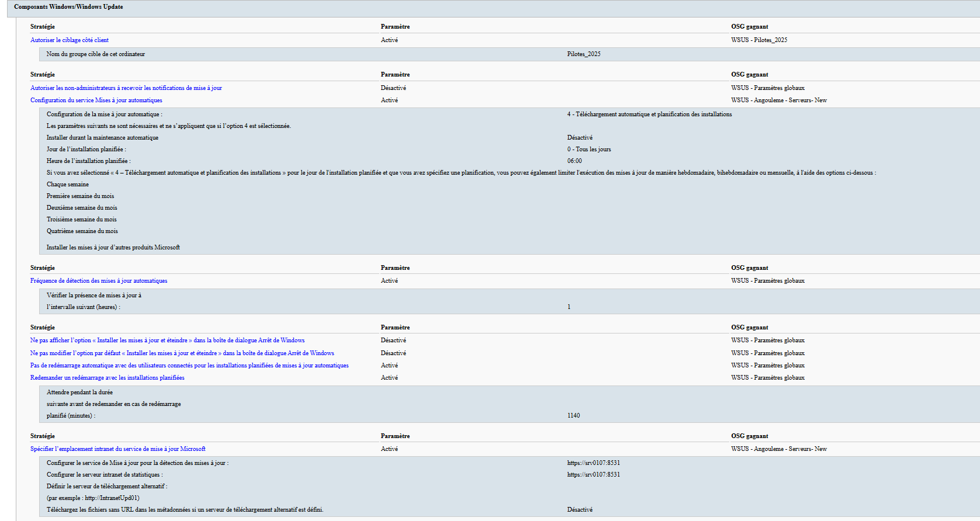Click 'Installer durant la maintenance automatique' label
The width and height of the screenshot is (980, 521).
[x=103, y=138]
